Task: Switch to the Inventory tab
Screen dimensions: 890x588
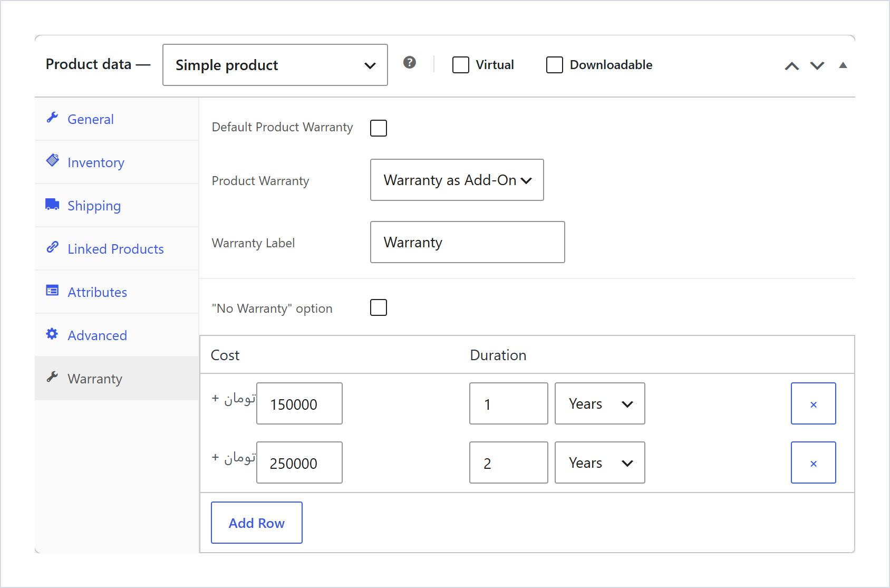Action: 117,162
